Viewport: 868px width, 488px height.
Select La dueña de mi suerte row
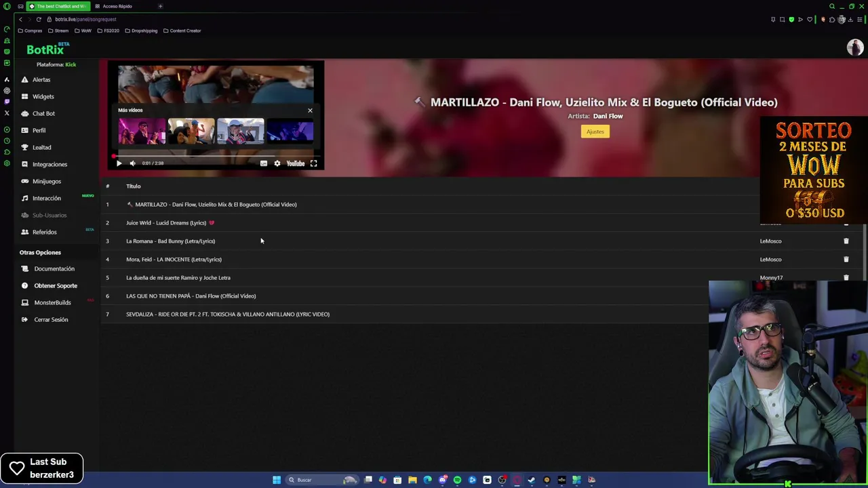click(483, 277)
